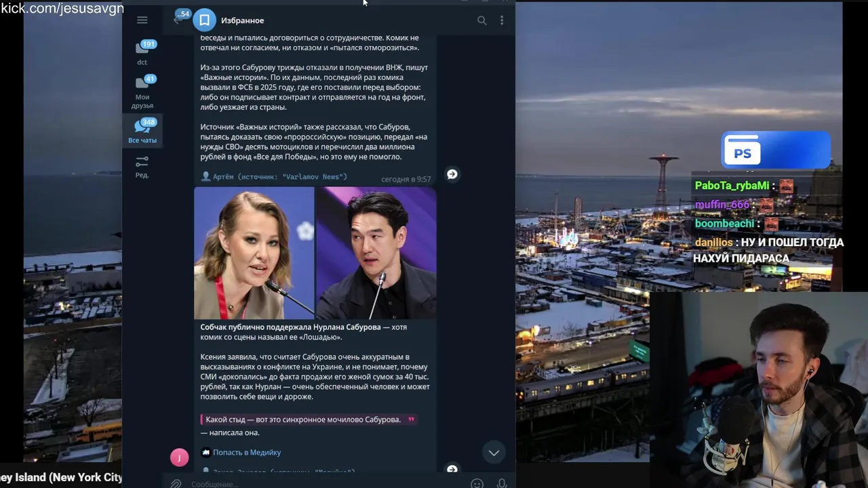
Task: Click the Избранное chat title
Action: point(242,20)
